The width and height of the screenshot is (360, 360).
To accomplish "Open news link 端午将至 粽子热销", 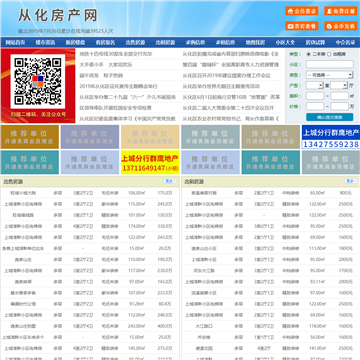I will tap(101, 75).
